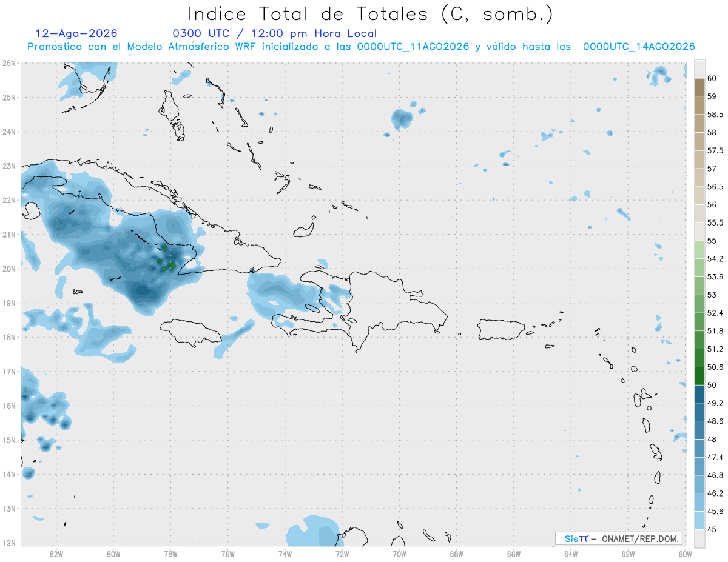Screen dimensions: 728x562
Task: Click the green high-index spots over eastern Cuba
Action: tap(167, 259)
